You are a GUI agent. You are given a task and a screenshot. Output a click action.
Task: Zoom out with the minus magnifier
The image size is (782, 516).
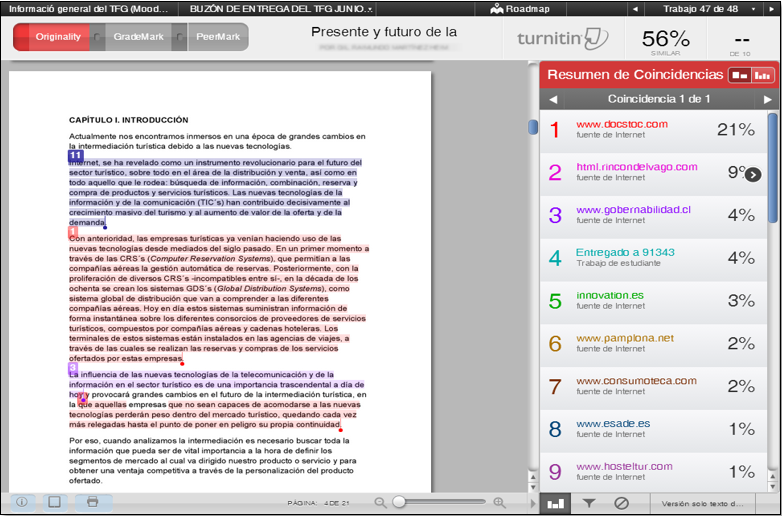380,503
